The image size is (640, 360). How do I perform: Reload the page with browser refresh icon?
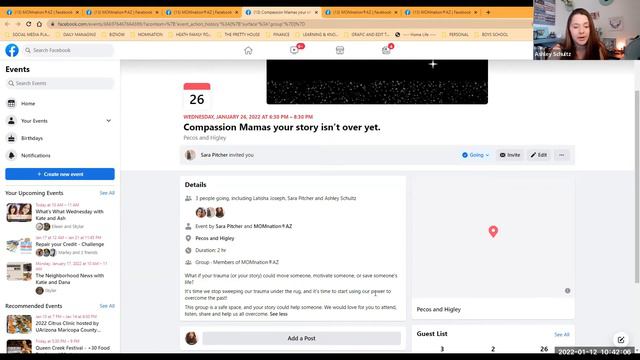[29, 24]
